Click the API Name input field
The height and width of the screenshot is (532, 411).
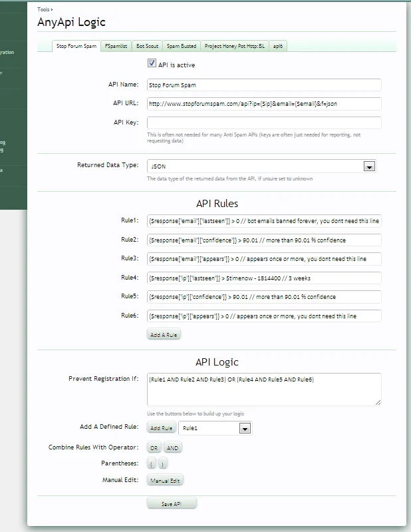tap(264, 85)
